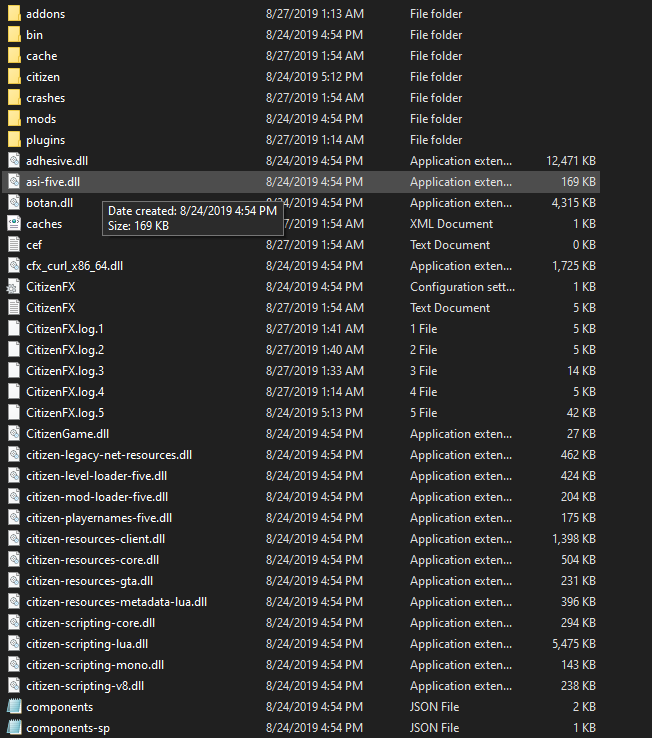Select the citizen folder name
Image resolution: width=652 pixels, height=738 pixels.
click(43, 77)
